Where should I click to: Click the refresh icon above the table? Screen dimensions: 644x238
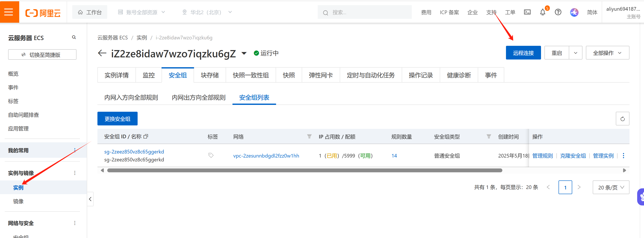[x=622, y=119]
